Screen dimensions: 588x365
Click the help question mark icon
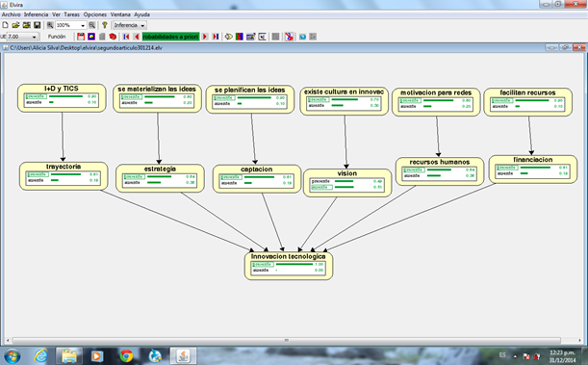point(105,25)
